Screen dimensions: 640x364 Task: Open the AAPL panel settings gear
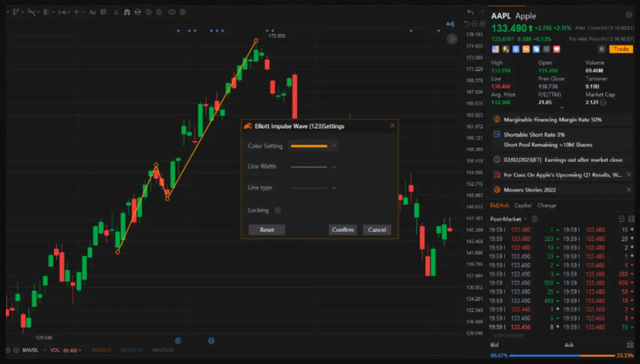(628, 15)
